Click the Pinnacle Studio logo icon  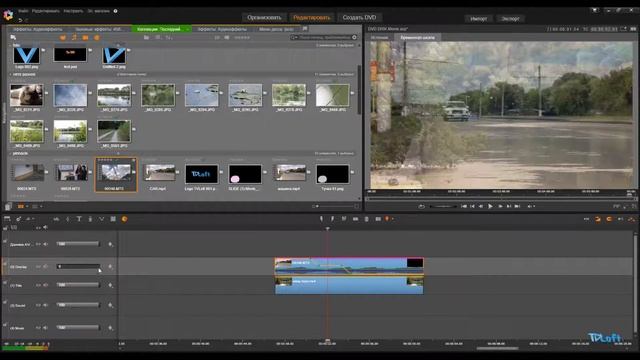click(x=8, y=15)
